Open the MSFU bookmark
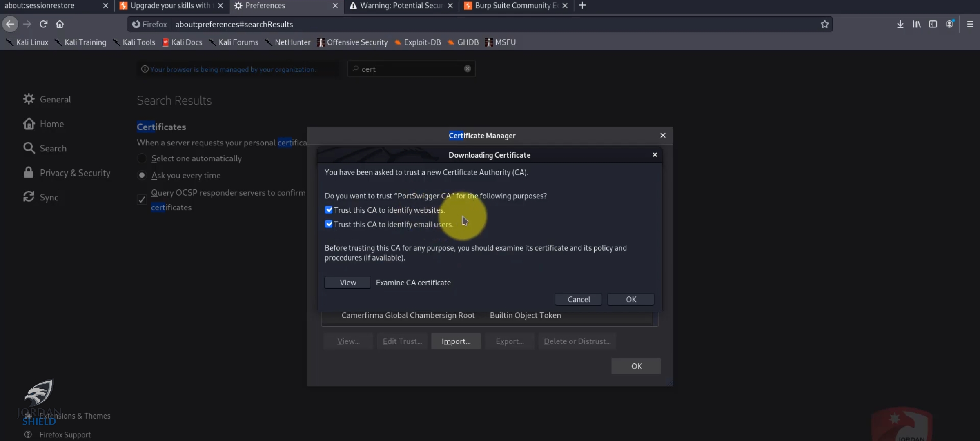This screenshot has height=441, width=980. pos(500,42)
